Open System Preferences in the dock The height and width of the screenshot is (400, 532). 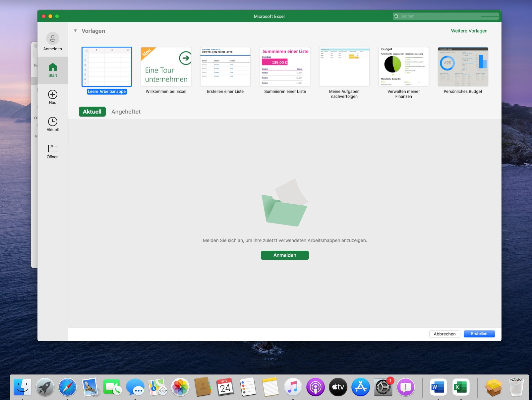[x=383, y=387]
